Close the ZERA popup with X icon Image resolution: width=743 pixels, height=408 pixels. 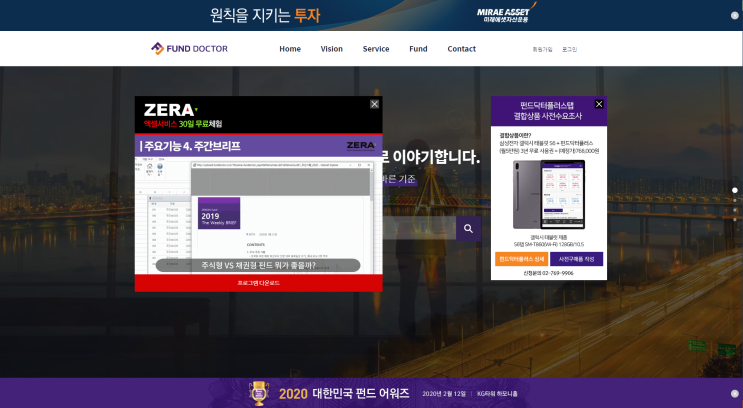[x=374, y=104]
